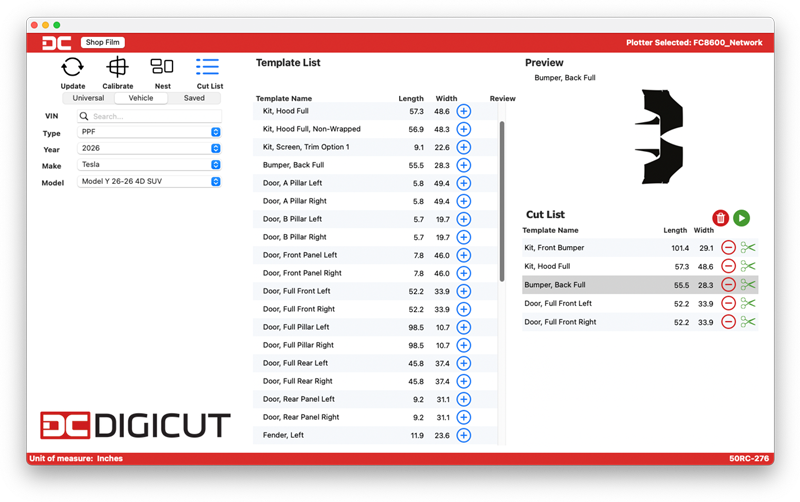Open the Nest tool

tap(162, 66)
